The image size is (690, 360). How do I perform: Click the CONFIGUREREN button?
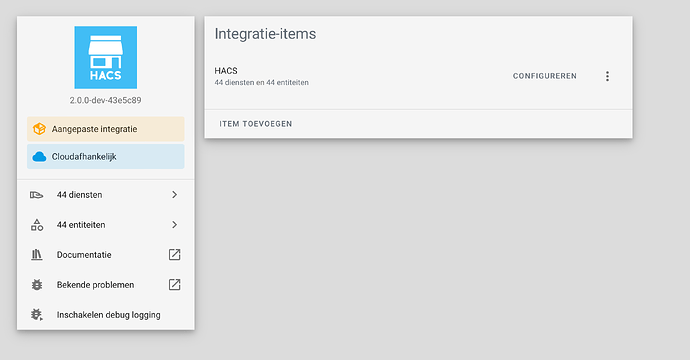pos(545,76)
